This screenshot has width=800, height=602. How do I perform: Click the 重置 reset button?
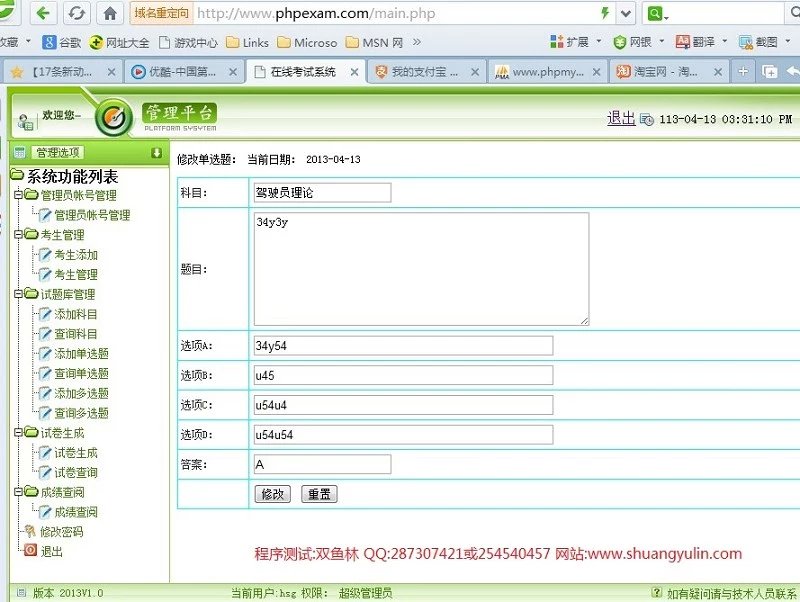[319, 494]
